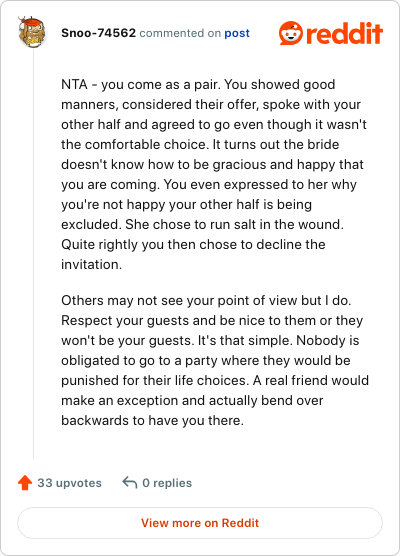The image size is (400, 556).
Task: Click the word "invitation." ending first paragraph
Action: click(x=91, y=265)
